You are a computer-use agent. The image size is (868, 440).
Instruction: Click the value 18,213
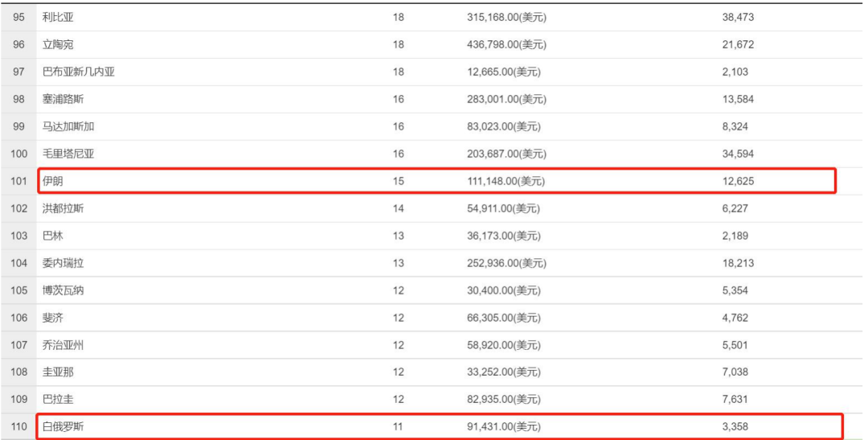738,263
